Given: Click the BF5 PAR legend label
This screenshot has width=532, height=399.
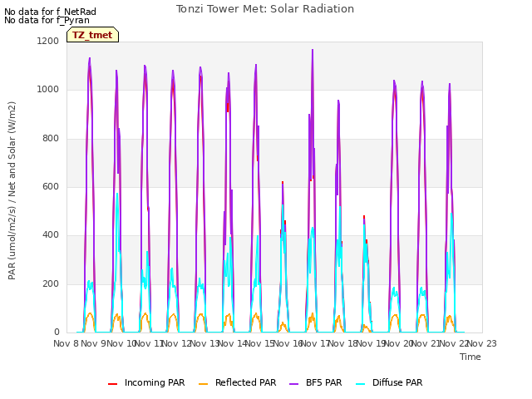Looking at the screenshot, I should point(323,382).
